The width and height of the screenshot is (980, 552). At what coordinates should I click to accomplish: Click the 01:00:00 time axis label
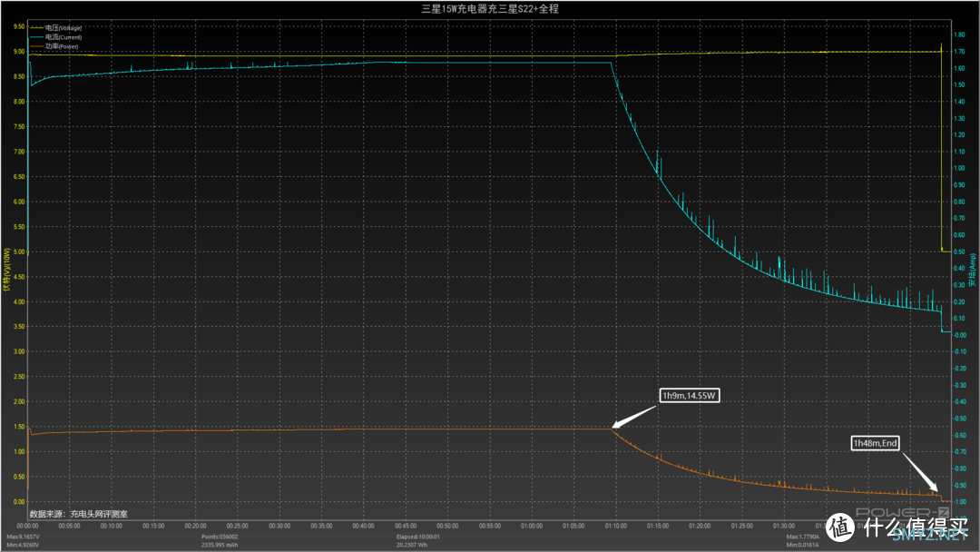(x=532, y=526)
